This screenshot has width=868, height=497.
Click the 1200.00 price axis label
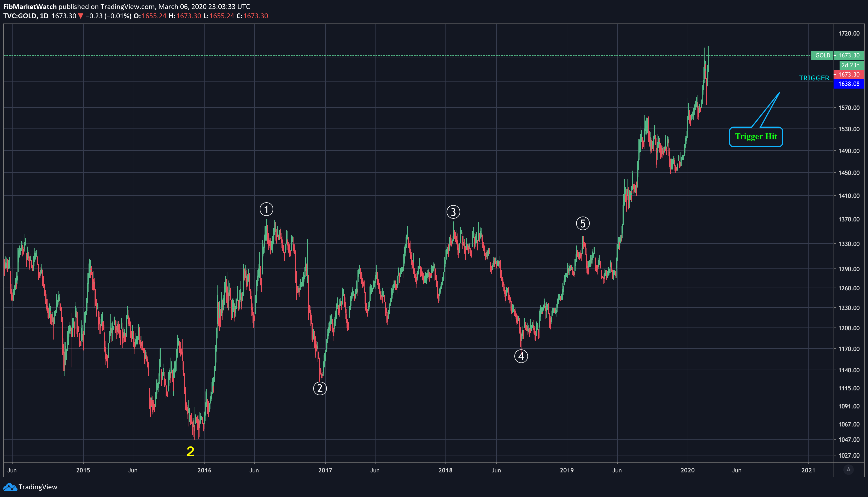click(849, 328)
